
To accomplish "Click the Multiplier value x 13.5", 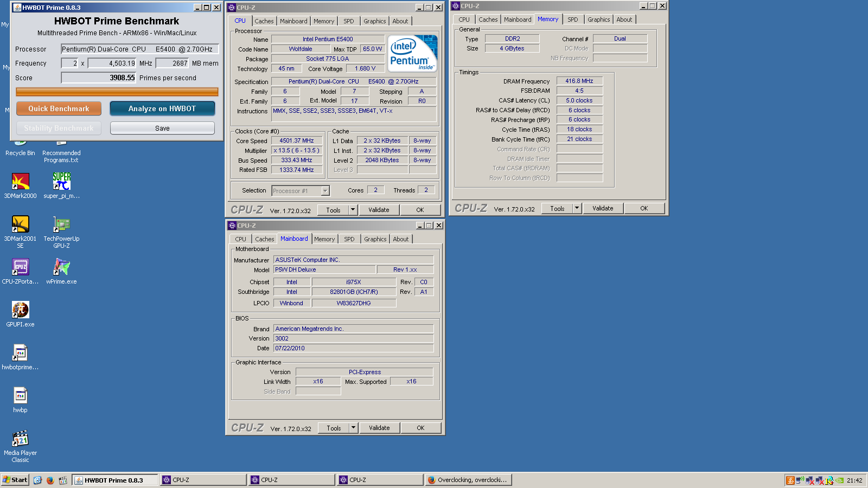I will point(297,150).
